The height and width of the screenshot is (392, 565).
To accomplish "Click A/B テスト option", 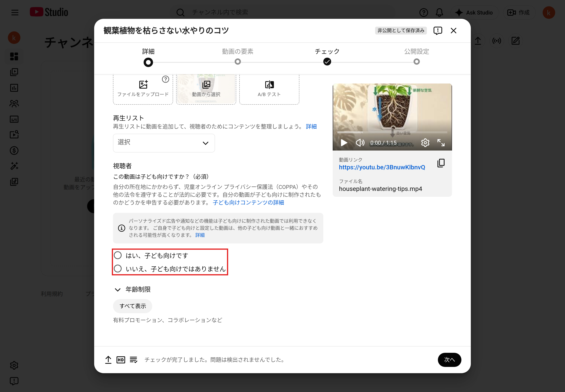I will pos(269,89).
